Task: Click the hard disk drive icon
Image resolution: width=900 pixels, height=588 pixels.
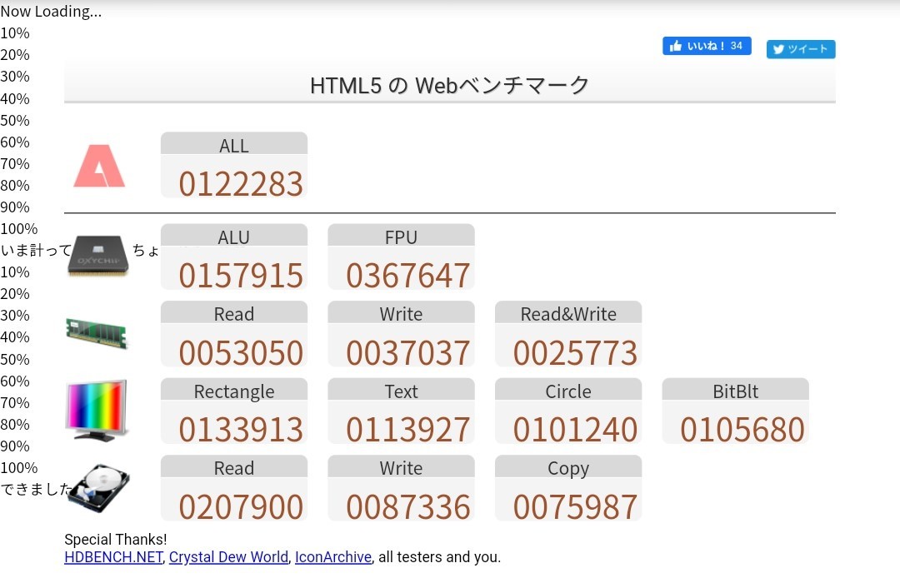Action: 98,487
